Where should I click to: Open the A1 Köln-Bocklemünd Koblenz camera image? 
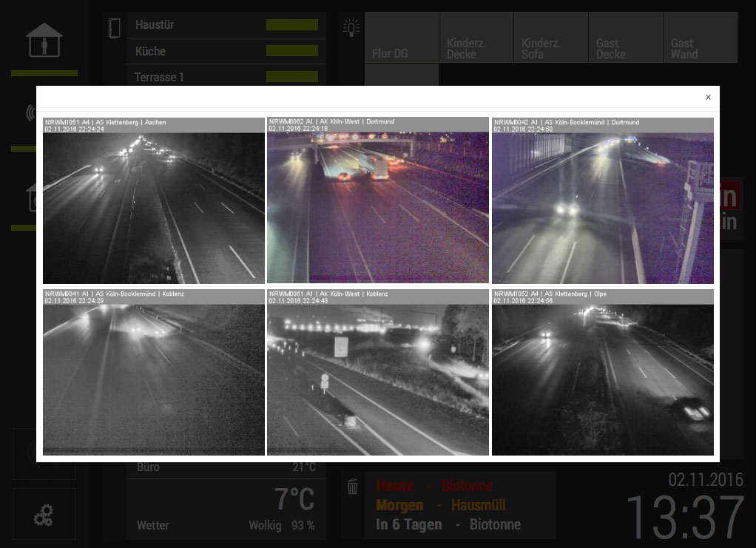[x=154, y=372]
